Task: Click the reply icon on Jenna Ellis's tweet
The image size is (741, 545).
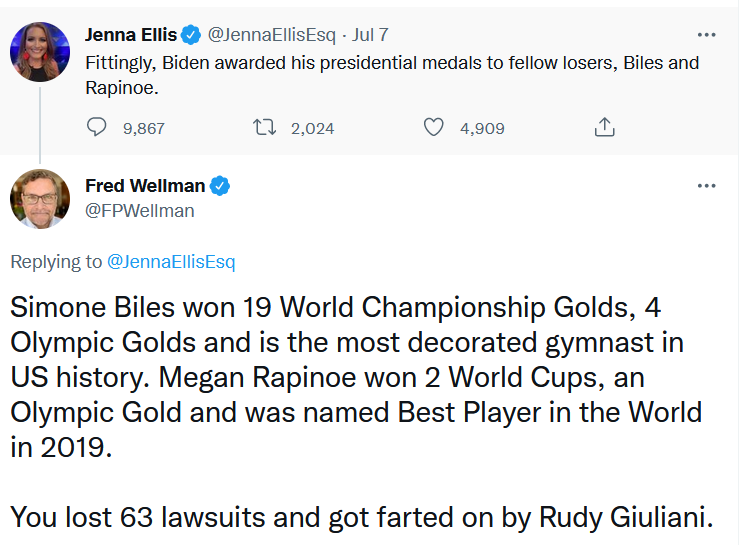Action: [x=97, y=127]
